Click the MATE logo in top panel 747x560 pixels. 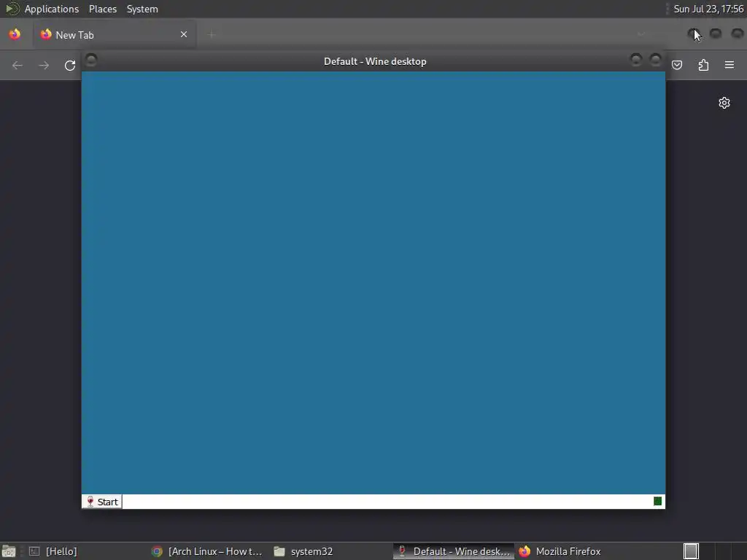tap(12, 9)
